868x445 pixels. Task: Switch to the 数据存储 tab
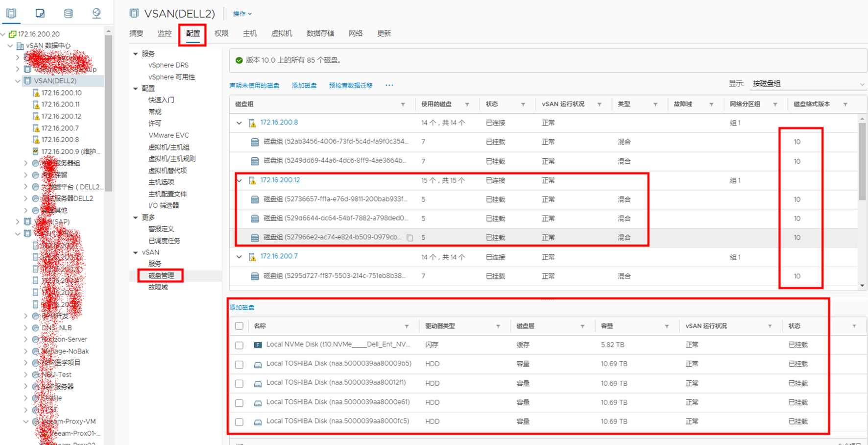pyautogui.click(x=320, y=33)
